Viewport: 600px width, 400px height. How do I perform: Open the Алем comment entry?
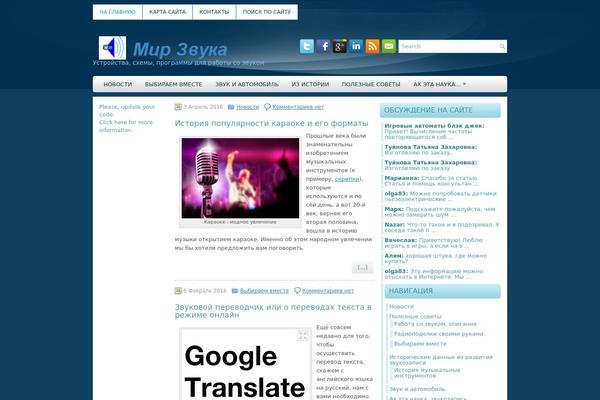pos(435,258)
